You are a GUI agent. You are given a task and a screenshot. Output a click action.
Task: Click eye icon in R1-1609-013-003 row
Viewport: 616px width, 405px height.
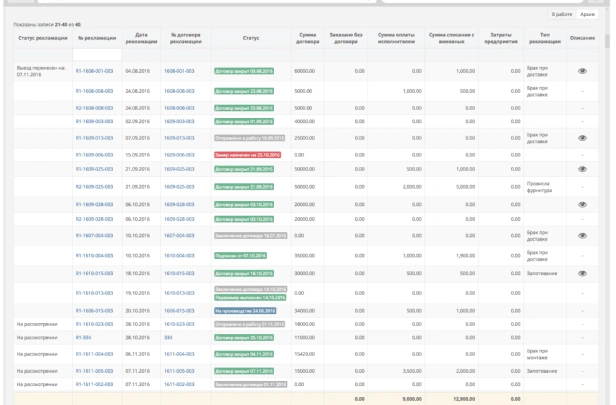pos(582,138)
